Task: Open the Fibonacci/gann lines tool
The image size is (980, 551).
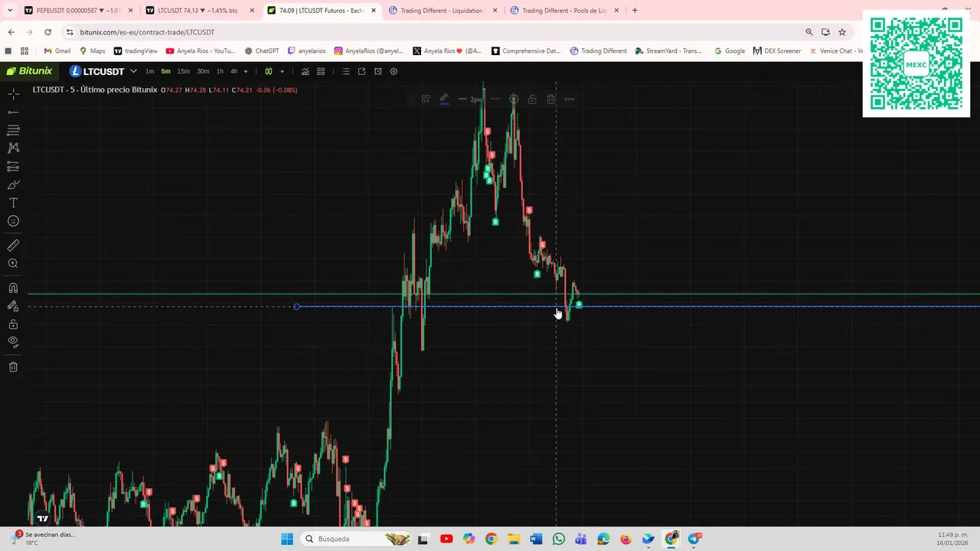Action: click(13, 130)
